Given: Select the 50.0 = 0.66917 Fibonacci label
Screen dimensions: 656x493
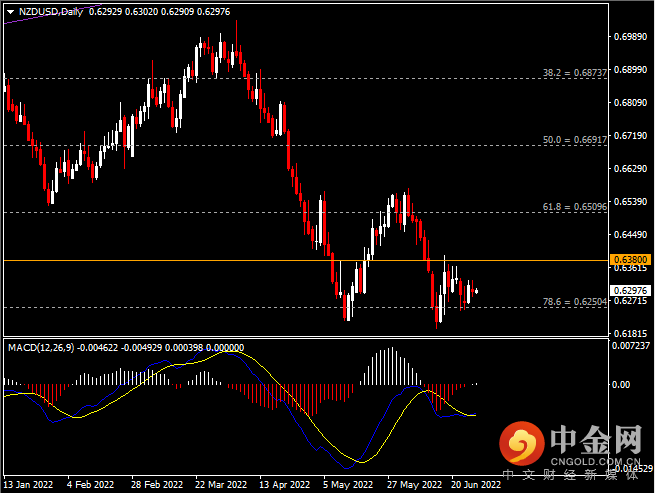Looking at the screenshot, I should pos(574,141).
